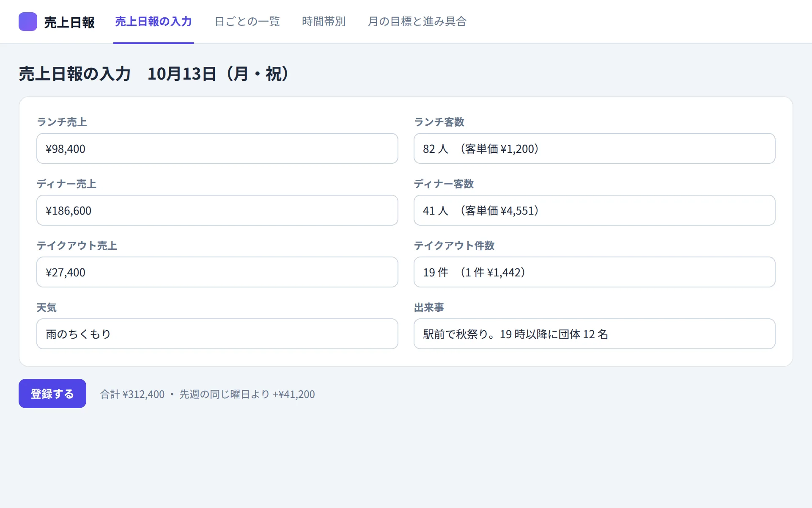Click the 出来事 label

pos(429,307)
